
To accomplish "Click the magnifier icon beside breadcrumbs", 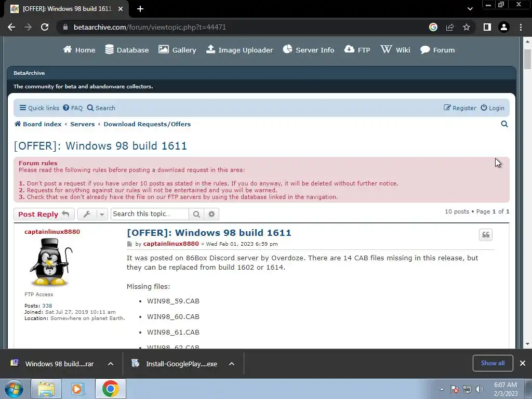I will [504, 124].
